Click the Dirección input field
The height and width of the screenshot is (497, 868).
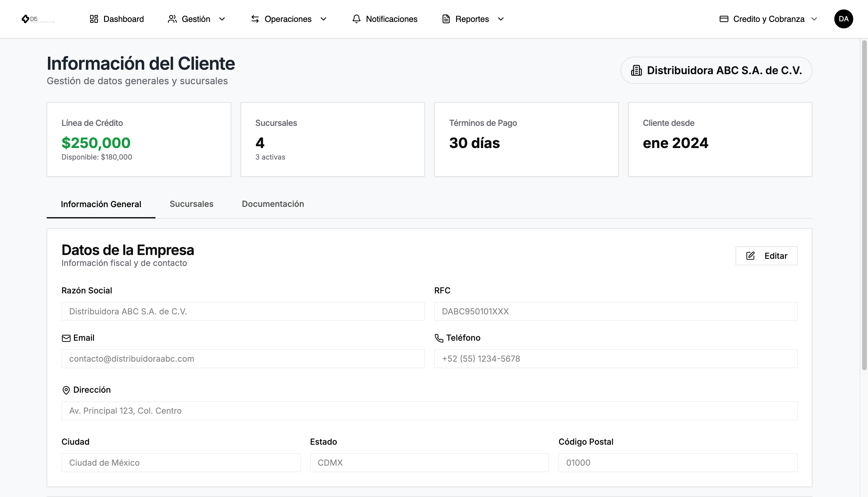pyautogui.click(x=429, y=411)
